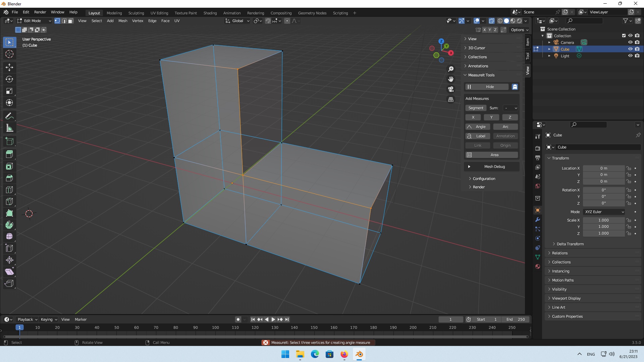Select the Inset Faces tool
Image resolution: width=644 pixels, height=362 pixels.
(x=9, y=166)
